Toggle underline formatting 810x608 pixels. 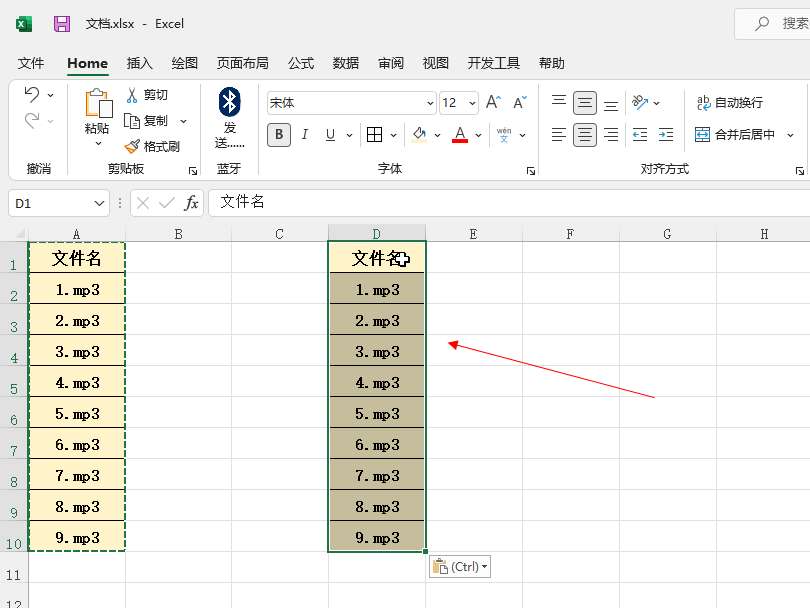[331, 135]
